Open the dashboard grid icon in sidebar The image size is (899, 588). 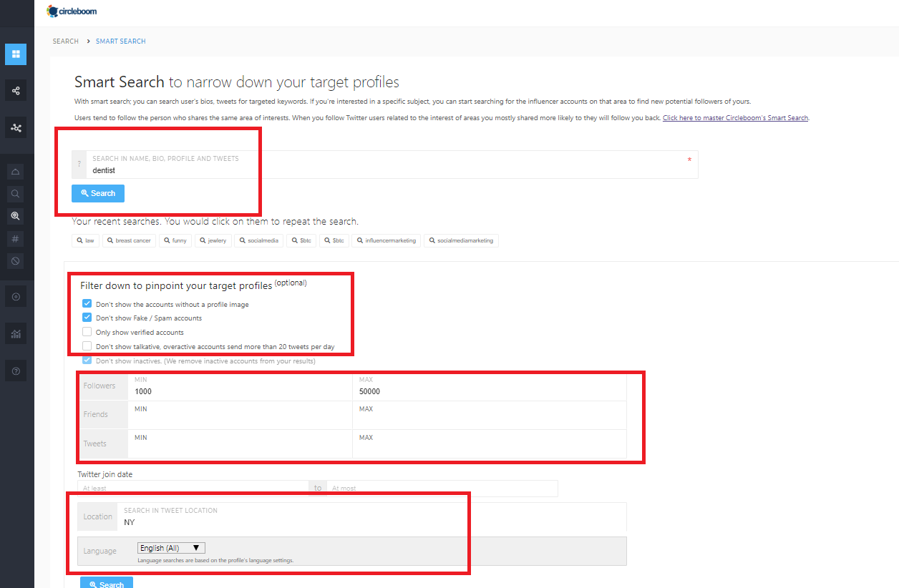point(16,54)
